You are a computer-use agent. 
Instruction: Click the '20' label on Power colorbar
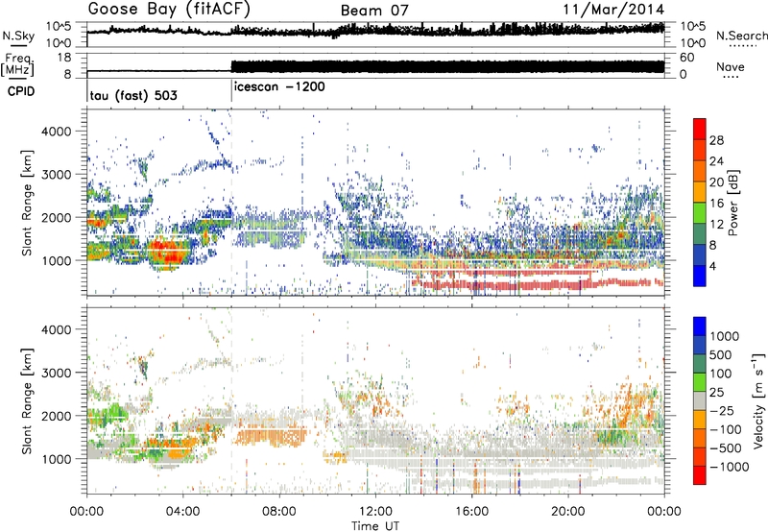(716, 182)
